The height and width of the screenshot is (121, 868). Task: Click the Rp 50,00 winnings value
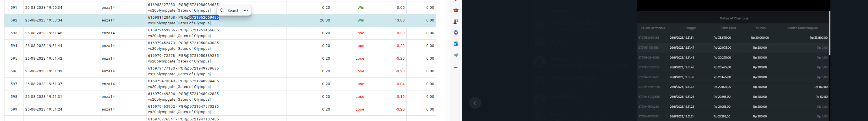click(822, 97)
